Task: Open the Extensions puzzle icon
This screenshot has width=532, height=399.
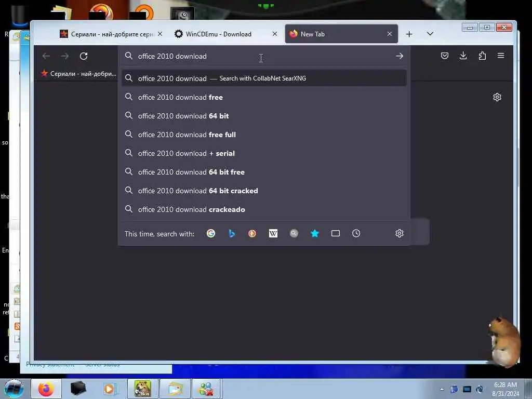Action: (482, 56)
